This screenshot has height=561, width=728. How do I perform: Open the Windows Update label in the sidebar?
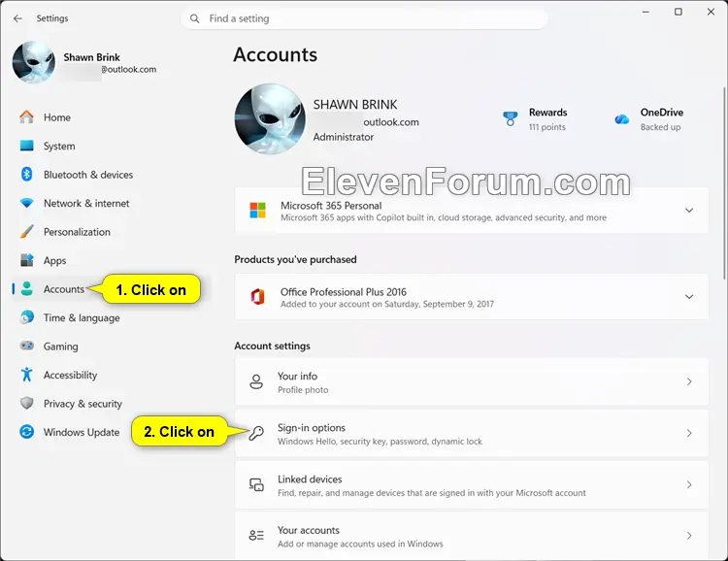(82, 432)
